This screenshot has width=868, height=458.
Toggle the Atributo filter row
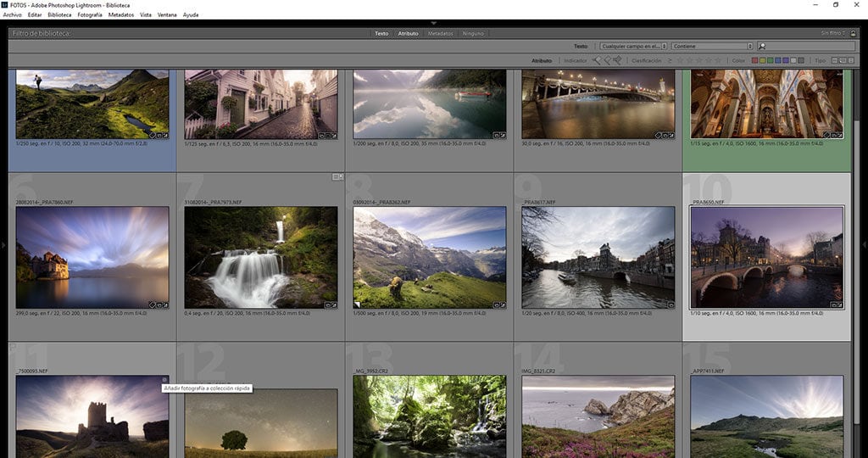click(408, 33)
